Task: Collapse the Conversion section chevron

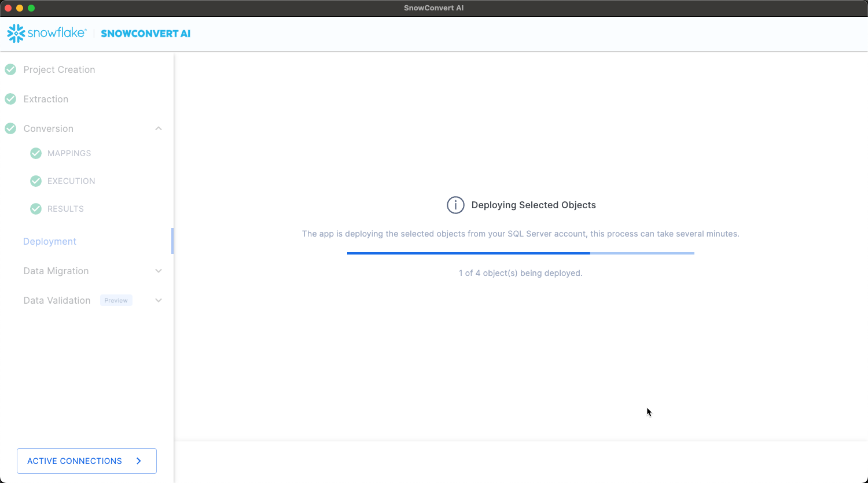Action: click(x=159, y=128)
